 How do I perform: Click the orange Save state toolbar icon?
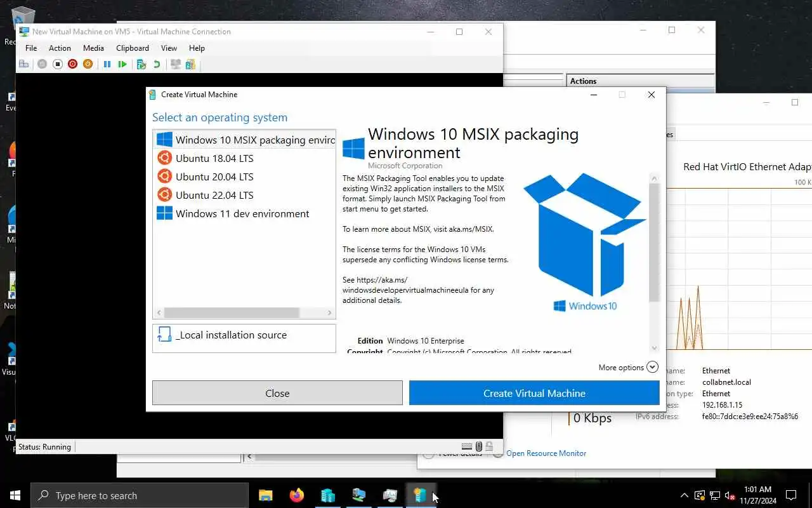pos(88,64)
